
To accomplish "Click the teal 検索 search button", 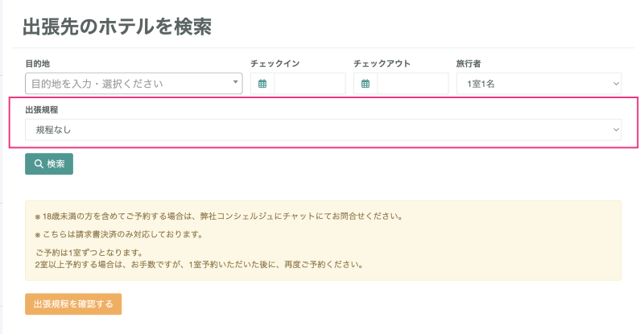I will (x=49, y=164).
